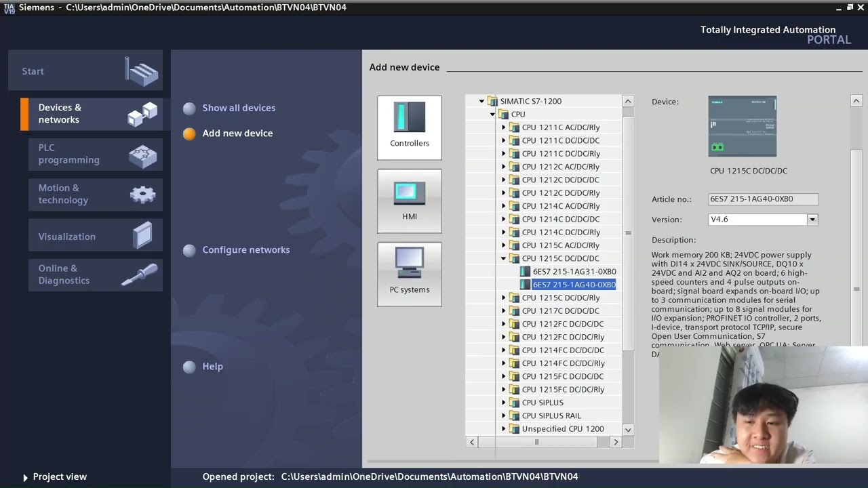Viewport: 868px width, 488px height.
Task: Open Online & Diagnostics portal
Action: [x=96, y=274]
